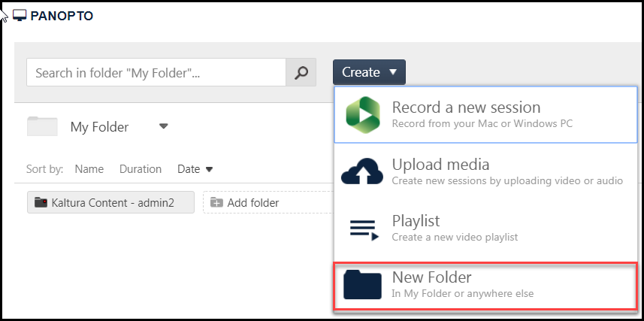Open the Create dropdown button
The height and width of the screenshot is (321, 644).
click(369, 72)
